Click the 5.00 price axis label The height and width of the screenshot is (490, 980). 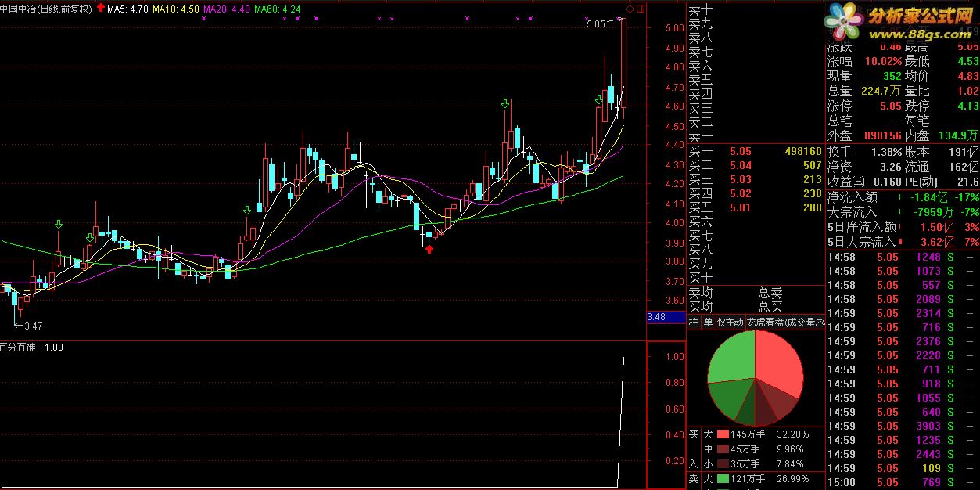(x=673, y=28)
